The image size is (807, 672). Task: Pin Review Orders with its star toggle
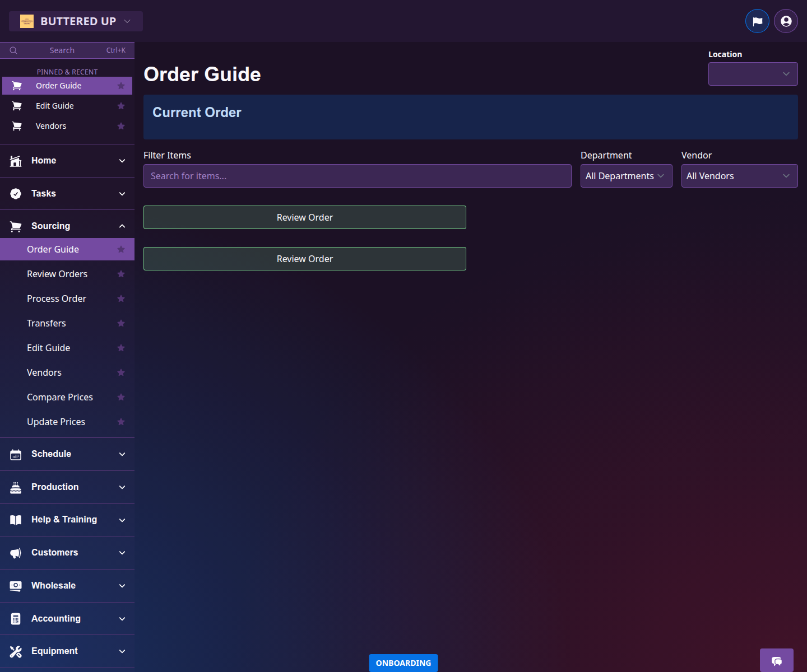tap(121, 274)
